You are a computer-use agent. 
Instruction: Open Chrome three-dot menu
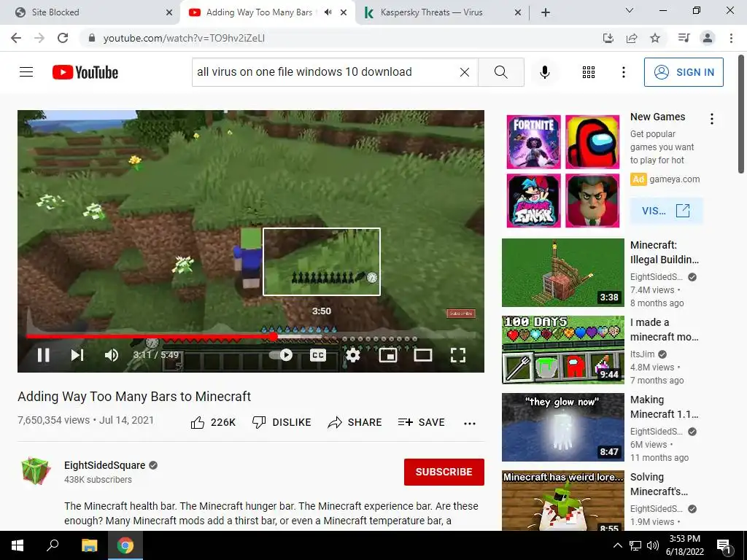[731, 38]
